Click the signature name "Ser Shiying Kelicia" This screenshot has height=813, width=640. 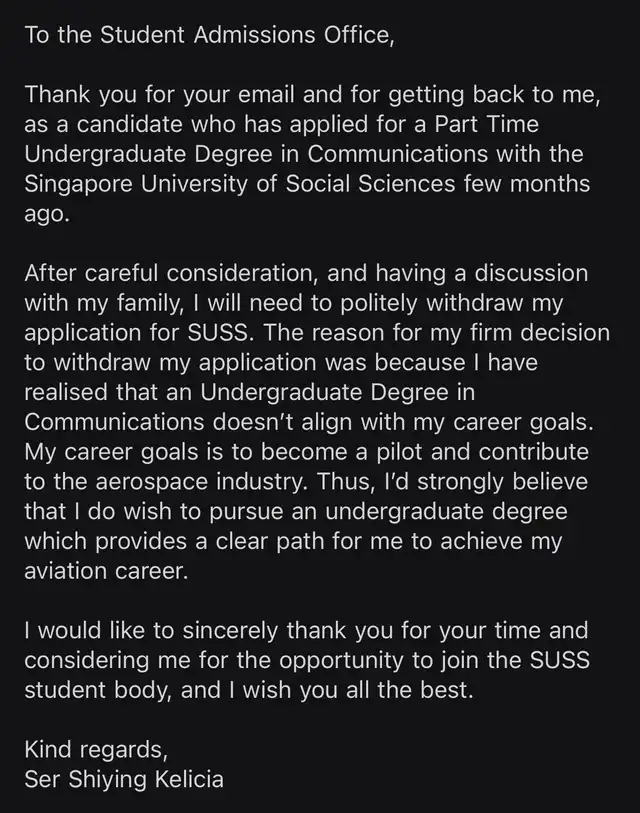coord(123,781)
